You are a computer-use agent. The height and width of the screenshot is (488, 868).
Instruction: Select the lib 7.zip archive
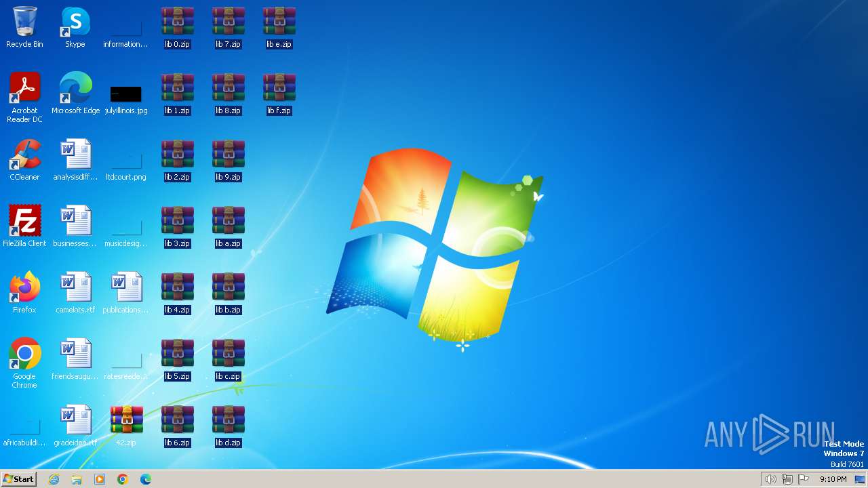pyautogui.click(x=228, y=27)
